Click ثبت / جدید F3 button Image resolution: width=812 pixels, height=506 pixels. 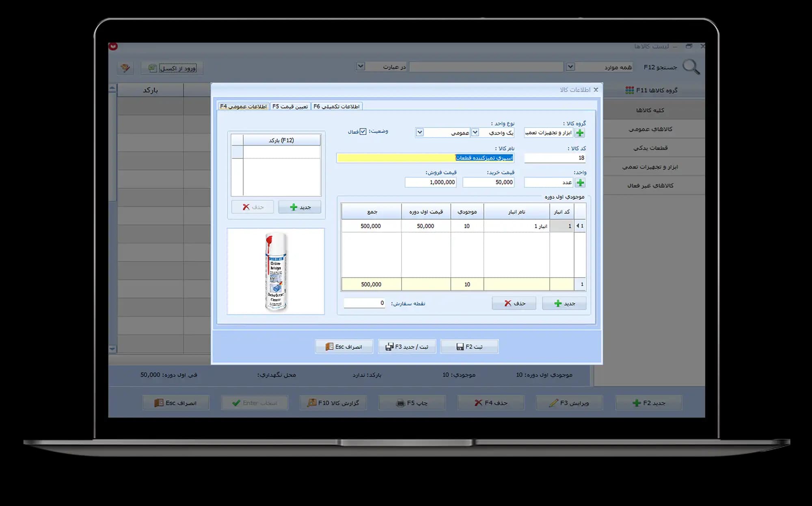pyautogui.click(x=407, y=347)
